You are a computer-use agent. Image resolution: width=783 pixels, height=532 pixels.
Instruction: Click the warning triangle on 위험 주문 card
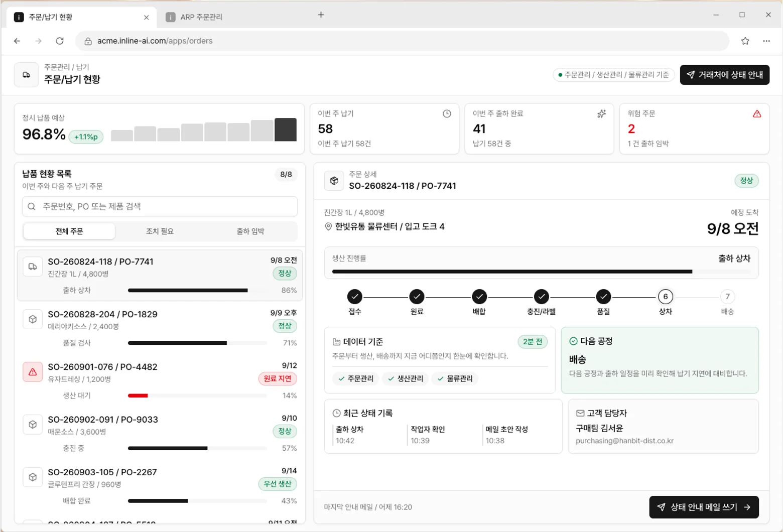[x=757, y=114]
